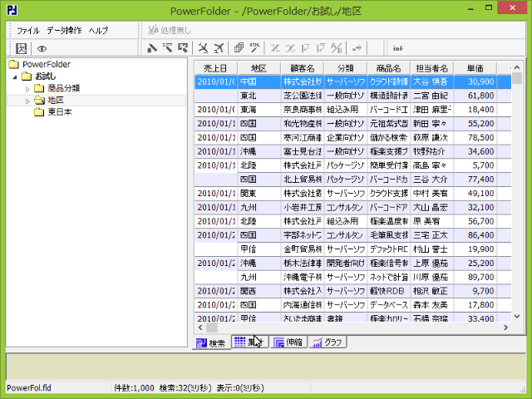This screenshot has width=532, height=399.
Task: Click the first greyed check-arrow icon
Action: 305,48
